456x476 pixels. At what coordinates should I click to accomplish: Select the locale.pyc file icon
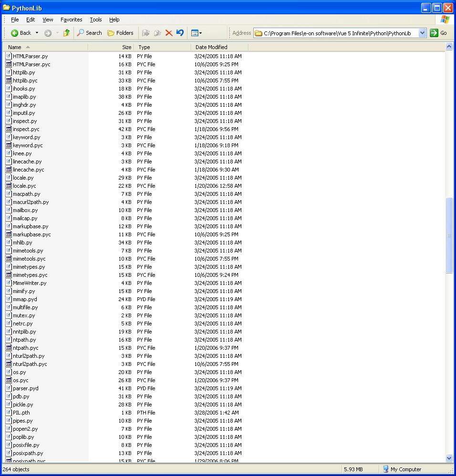[x=9, y=185]
